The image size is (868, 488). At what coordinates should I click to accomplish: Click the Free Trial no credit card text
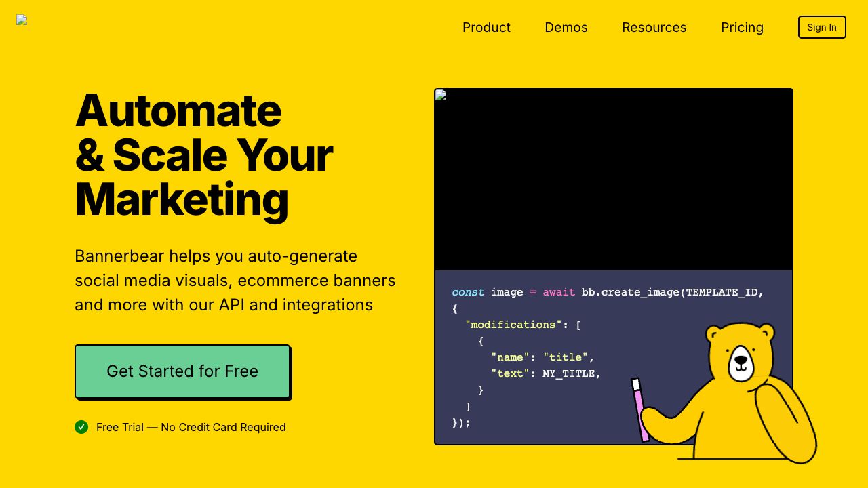[191, 427]
